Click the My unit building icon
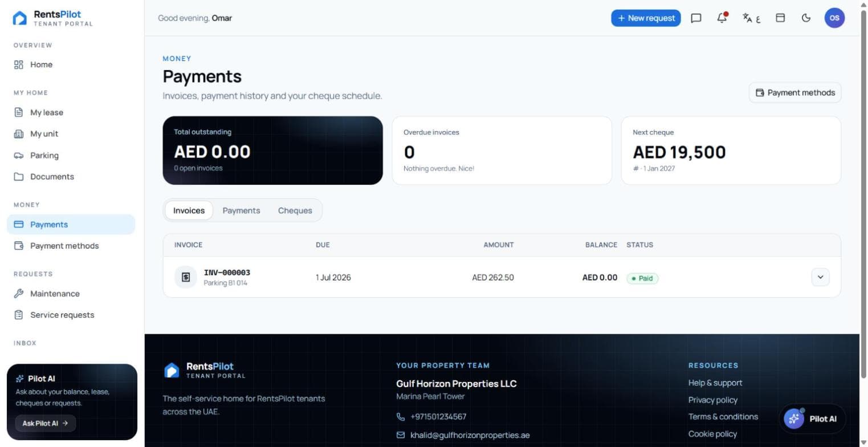Viewport: 868px width, 447px height. 19,134
